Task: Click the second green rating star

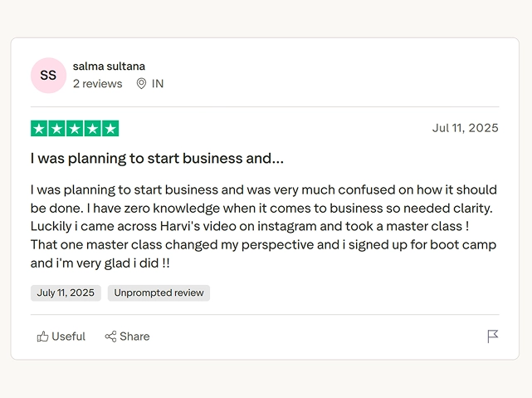Action: (56, 129)
